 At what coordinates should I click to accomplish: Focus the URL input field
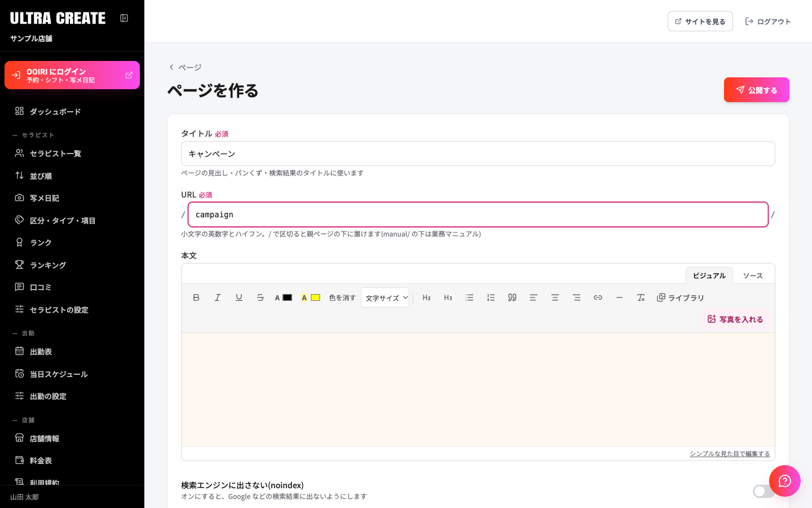tap(478, 214)
